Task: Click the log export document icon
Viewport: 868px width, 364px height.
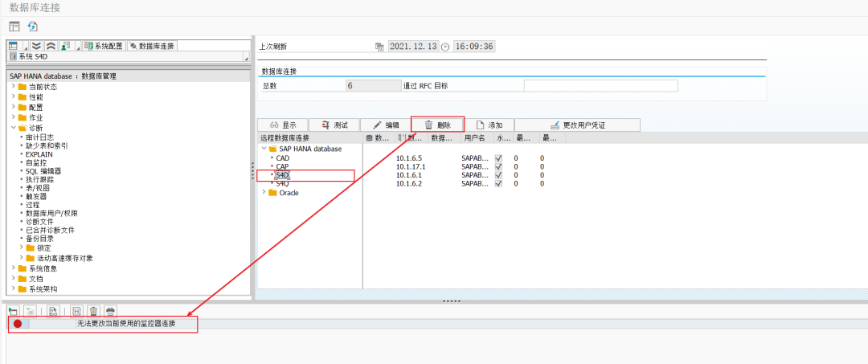Action: [53, 312]
